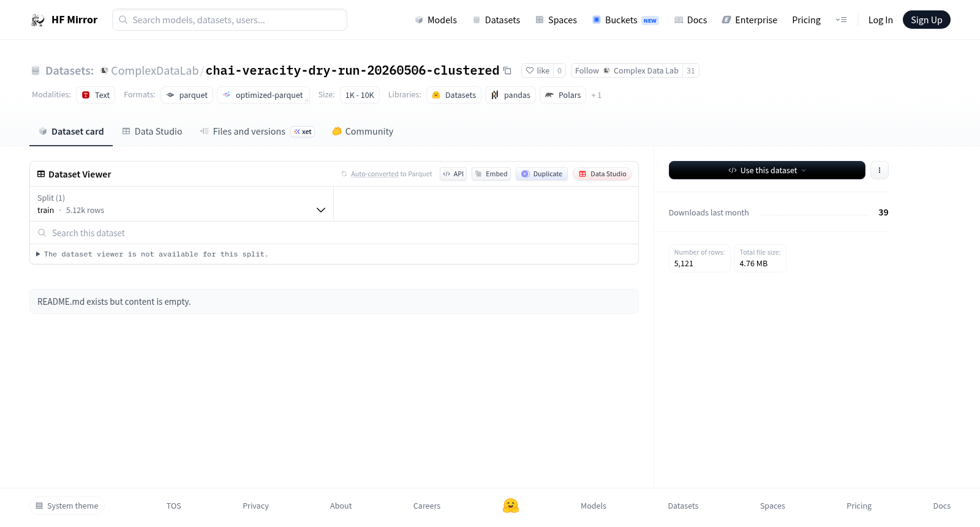Open Enterprise in the top navigation

pyautogui.click(x=749, y=20)
